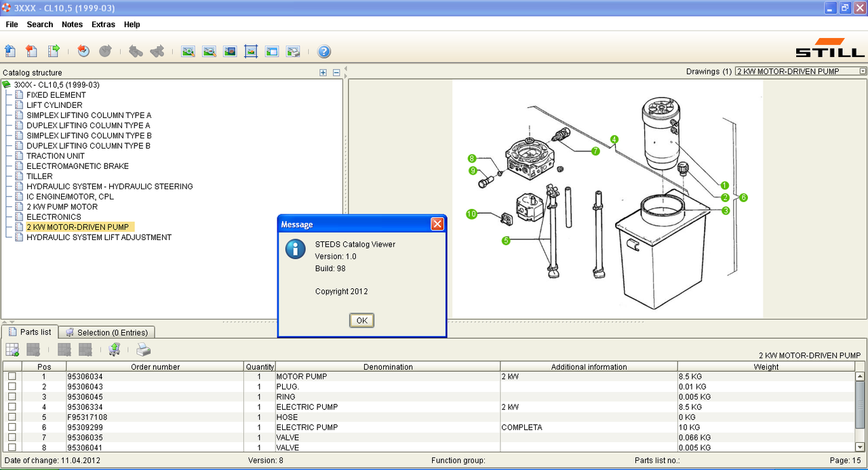Viewport: 868px width, 470px height.
Task: Collapse all catalog nodes with the minus button
Action: coord(336,73)
